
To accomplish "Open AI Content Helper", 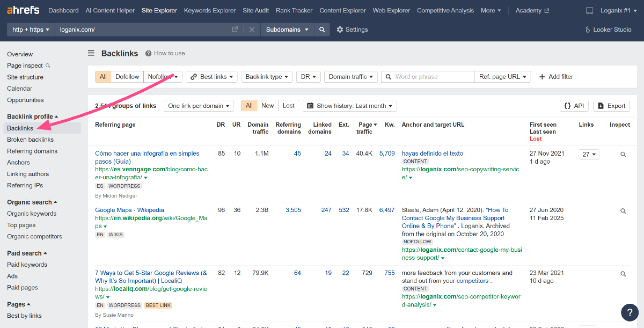I will tap(110, 10).
